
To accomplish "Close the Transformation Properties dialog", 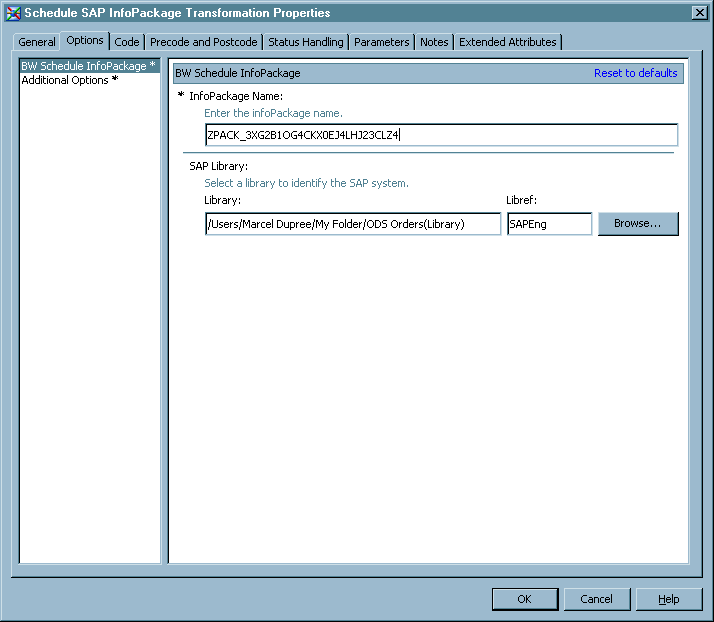I will coord(699,13).
